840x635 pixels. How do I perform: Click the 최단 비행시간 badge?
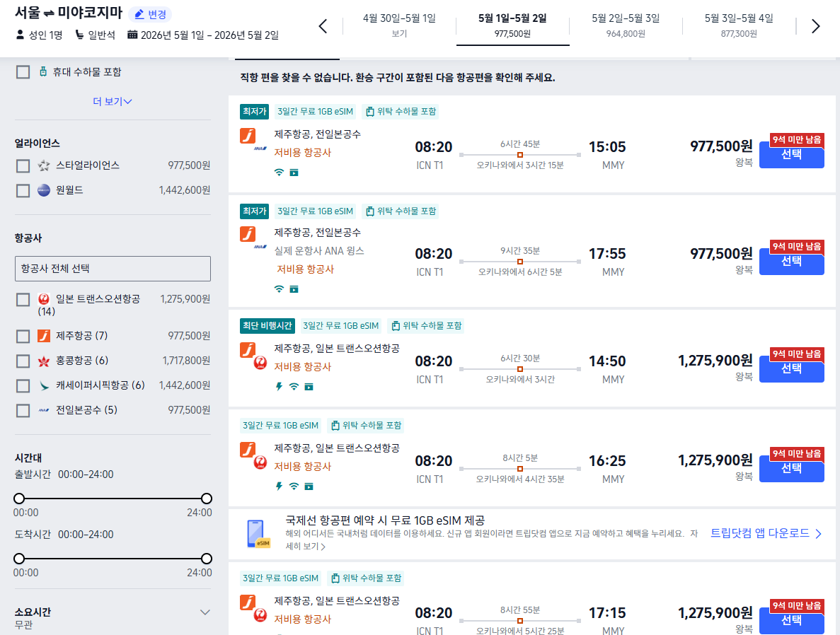point(267,325)
